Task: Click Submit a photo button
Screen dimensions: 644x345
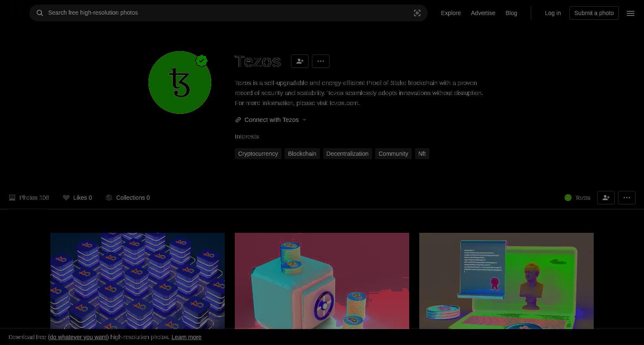Action: coord(594,13)
